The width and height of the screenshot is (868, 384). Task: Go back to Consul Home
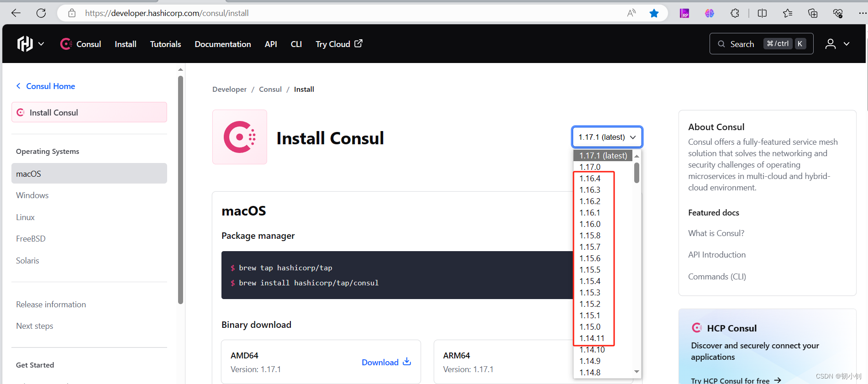pos(46,86)
